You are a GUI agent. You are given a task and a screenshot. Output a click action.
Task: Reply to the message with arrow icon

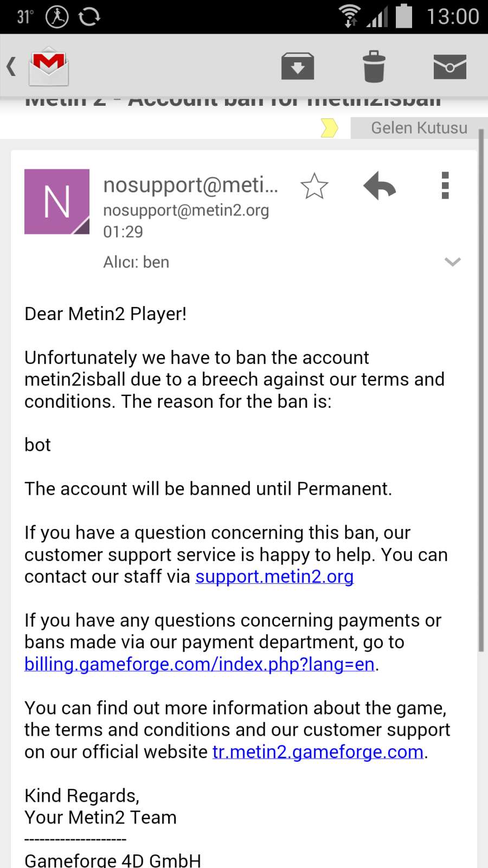click(x=380, y=186)
